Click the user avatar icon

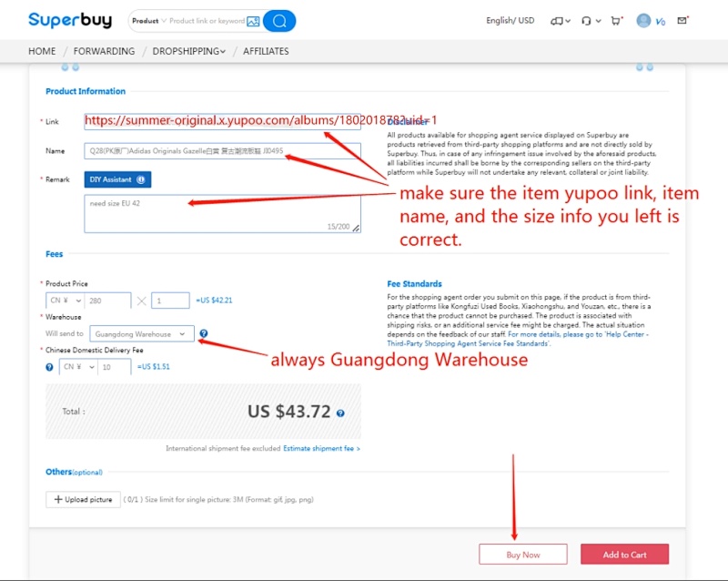tap(643, 20)
